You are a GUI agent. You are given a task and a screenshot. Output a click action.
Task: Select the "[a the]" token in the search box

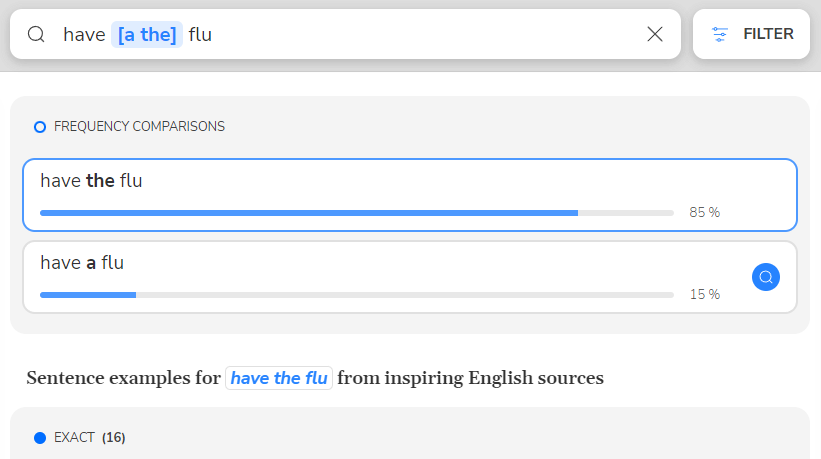click(x=147, y=35)
